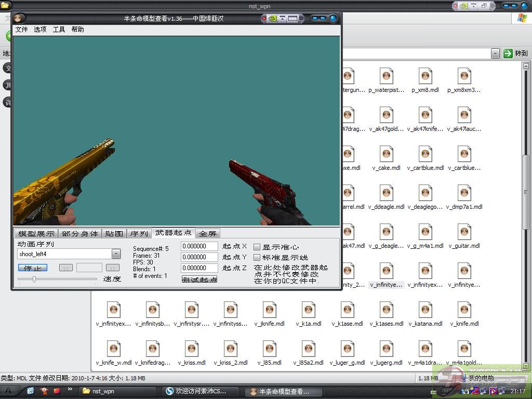Image resolution: width=532 pixels, height=399 pixels.
Task: Toggle the 标准显示线 checkbox
Action: [x=257, y=258]
